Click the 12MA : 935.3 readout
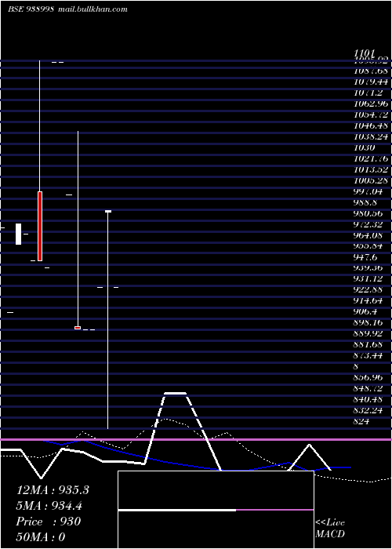Image resolution: width=392 pixels, height=549 pixels. (x=53, y=490)
